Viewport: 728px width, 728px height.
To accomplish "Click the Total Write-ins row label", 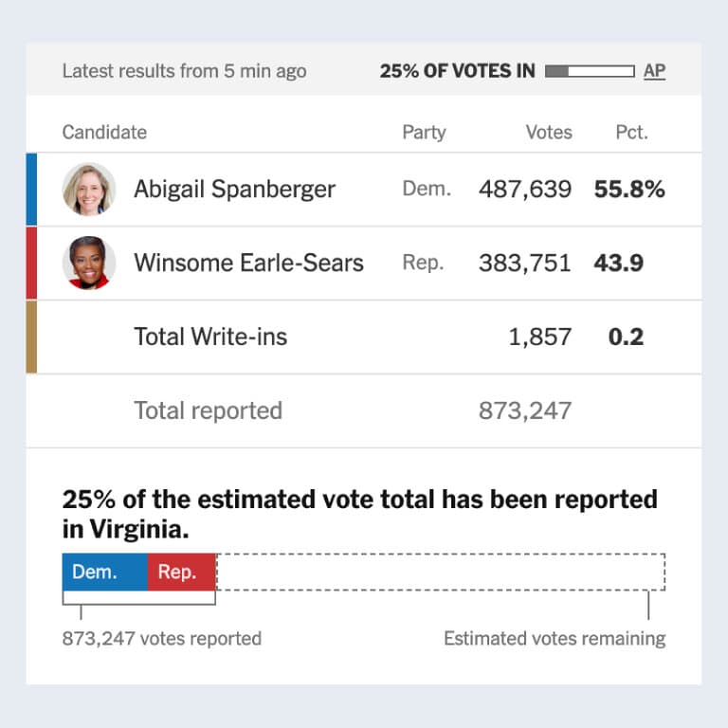I will 210,337.
